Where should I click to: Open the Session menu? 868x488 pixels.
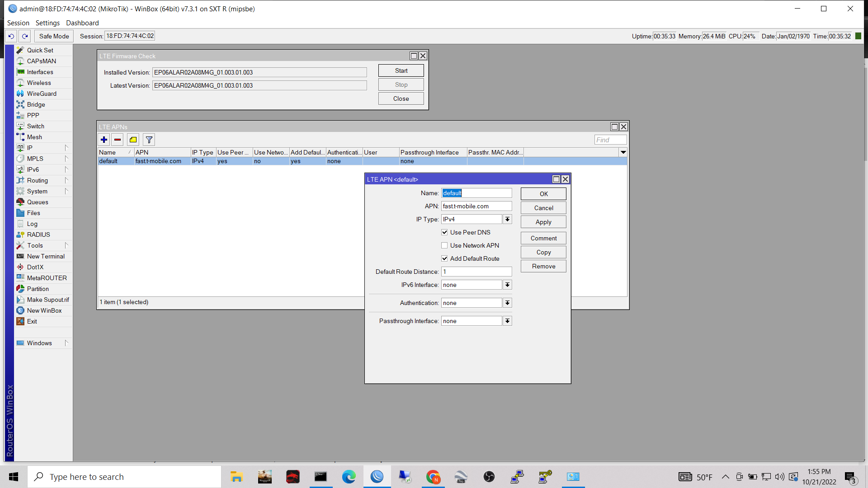pos(18,23)
